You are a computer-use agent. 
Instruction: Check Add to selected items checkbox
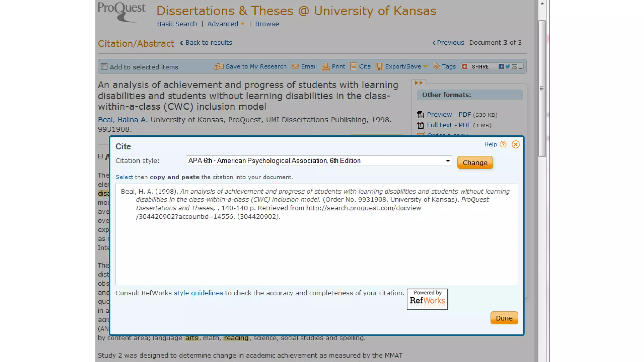tap(104, 67)
